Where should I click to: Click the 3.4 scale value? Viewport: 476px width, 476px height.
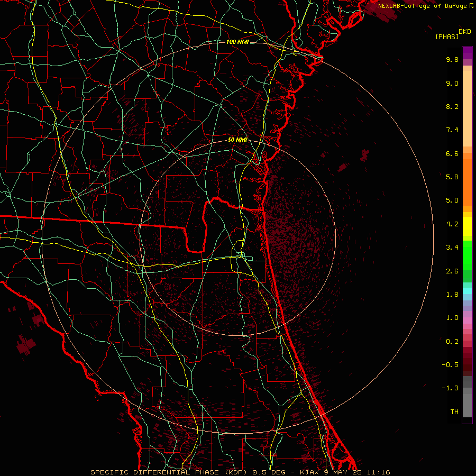coord(452,248)
